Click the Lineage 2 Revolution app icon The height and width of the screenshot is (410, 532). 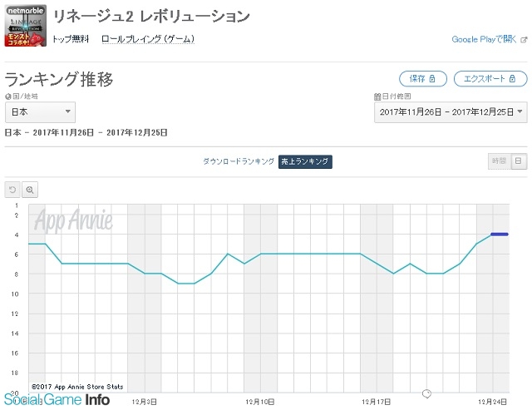(x=26, y=26)
